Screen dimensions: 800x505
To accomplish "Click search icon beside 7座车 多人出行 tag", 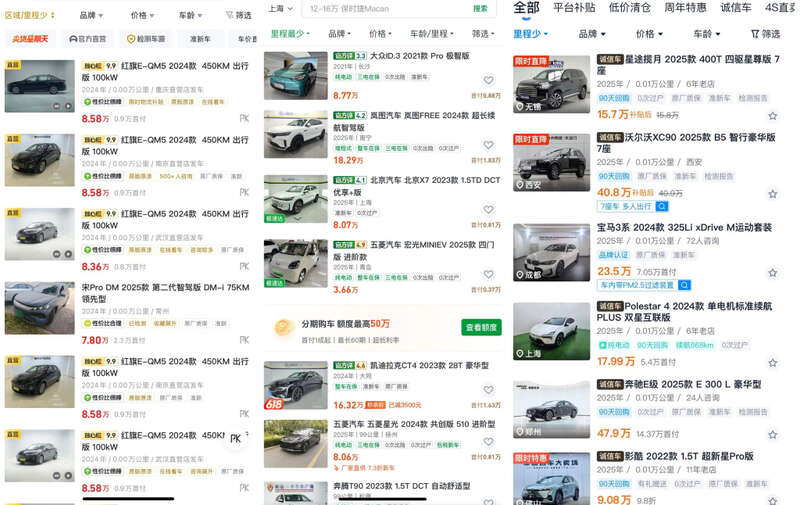I will [661, 206].
